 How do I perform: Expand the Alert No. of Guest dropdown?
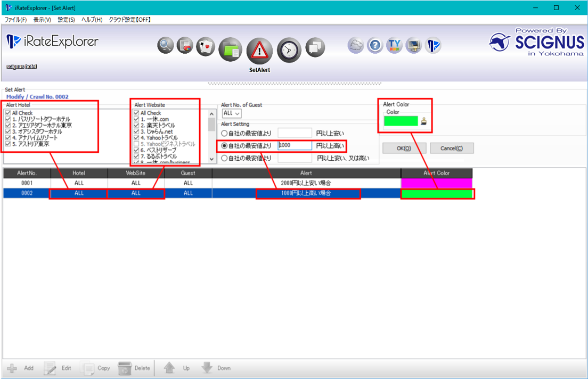232,113
